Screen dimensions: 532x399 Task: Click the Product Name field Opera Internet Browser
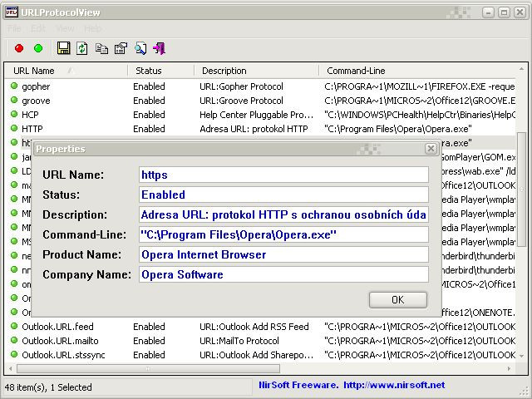[283, 254]
